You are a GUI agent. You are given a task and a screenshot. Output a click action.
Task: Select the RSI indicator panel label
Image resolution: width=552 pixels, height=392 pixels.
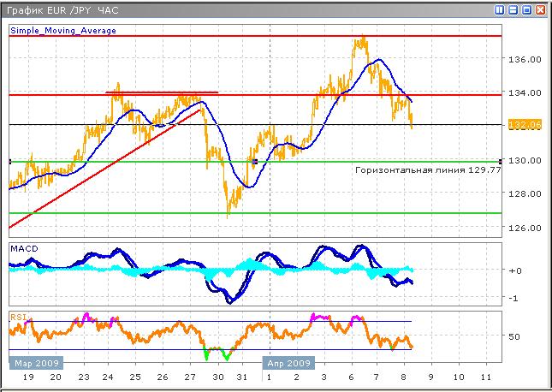coord(17,317)
